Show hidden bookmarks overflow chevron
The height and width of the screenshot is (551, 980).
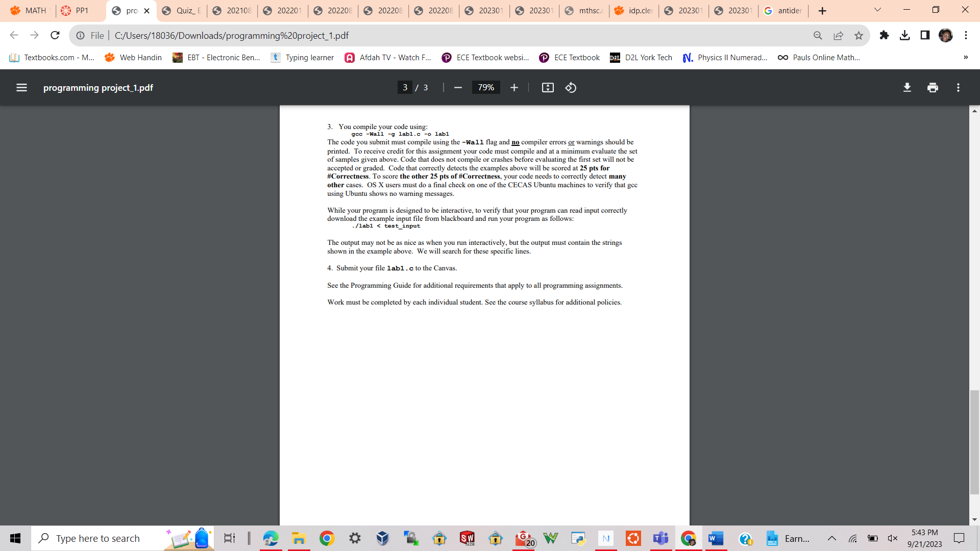click(x=965, y=57)
